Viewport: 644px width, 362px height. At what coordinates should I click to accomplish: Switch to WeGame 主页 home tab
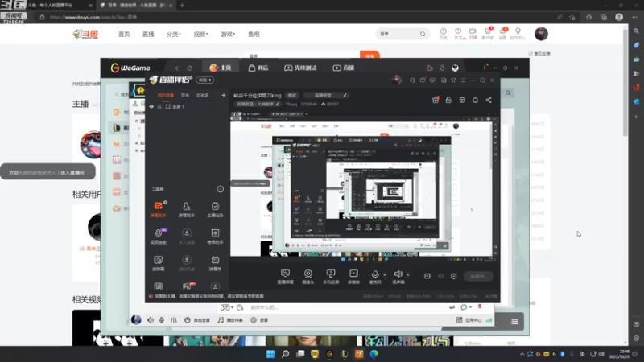(220, 68)
